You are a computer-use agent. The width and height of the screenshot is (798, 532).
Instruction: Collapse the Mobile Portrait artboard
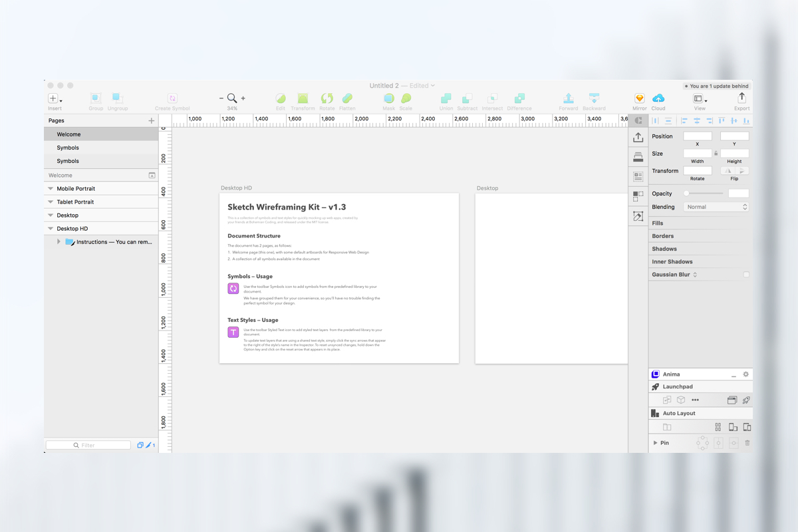pos(51,189)
